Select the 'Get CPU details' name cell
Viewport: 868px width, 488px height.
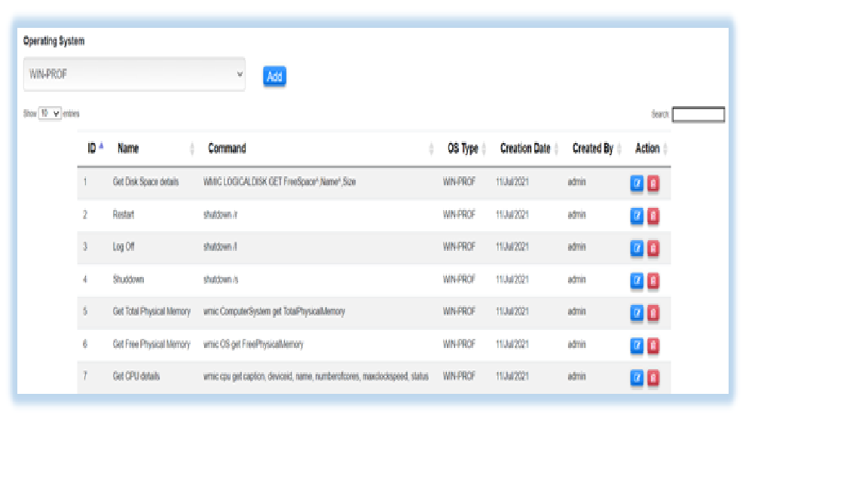point(136,377)
